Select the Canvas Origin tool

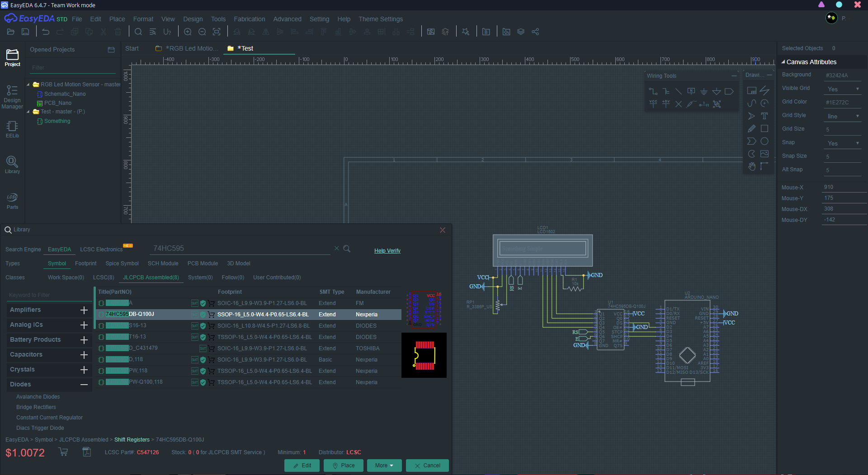(x=764, y=167)
